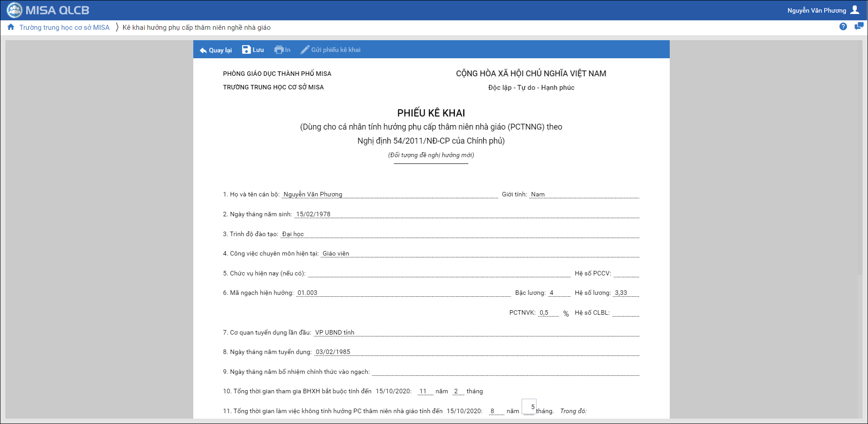This screenshot has width=868, height=424.
Task: Save the form with Lưu
Action: (253, 50)
